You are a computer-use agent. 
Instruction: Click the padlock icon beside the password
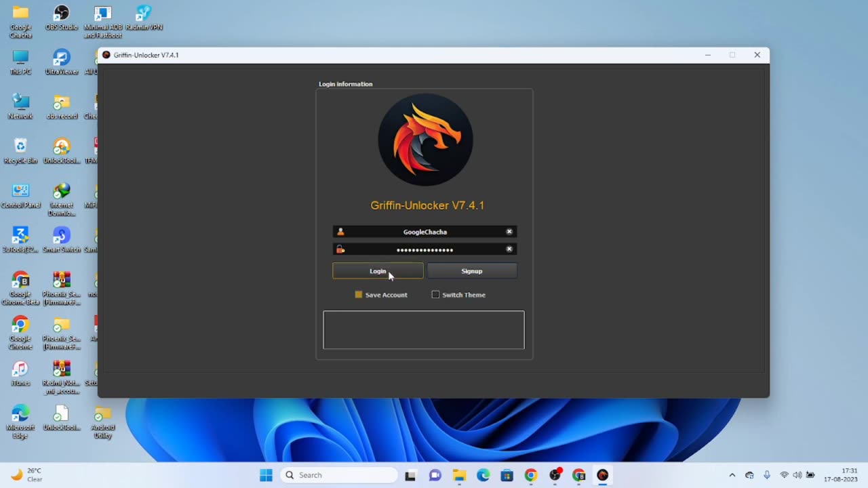click(x=340, y=249)
